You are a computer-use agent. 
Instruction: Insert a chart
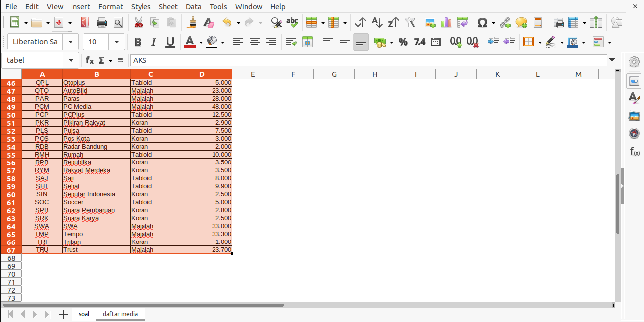446,22
